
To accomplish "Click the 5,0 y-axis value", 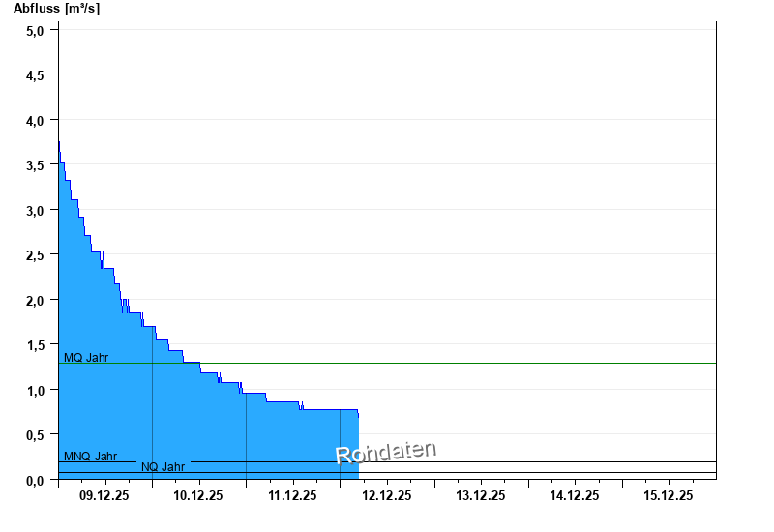I will point(35,31).
